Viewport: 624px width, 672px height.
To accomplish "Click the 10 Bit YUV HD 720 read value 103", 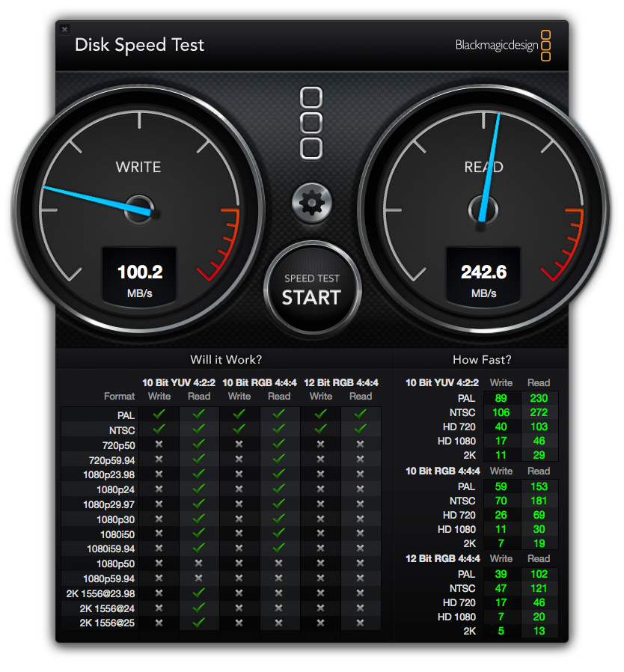I will pyautogui.click(x=539, y=427).
